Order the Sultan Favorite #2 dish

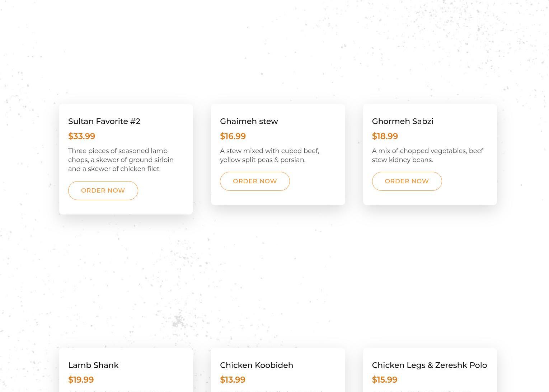pos(103,190)
